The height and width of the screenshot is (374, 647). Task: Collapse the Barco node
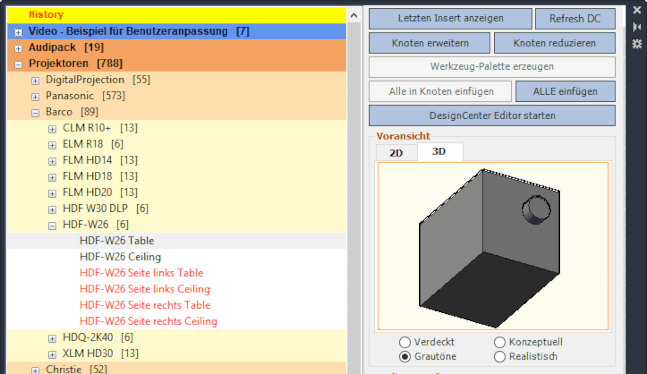click(x=35, y=113)
